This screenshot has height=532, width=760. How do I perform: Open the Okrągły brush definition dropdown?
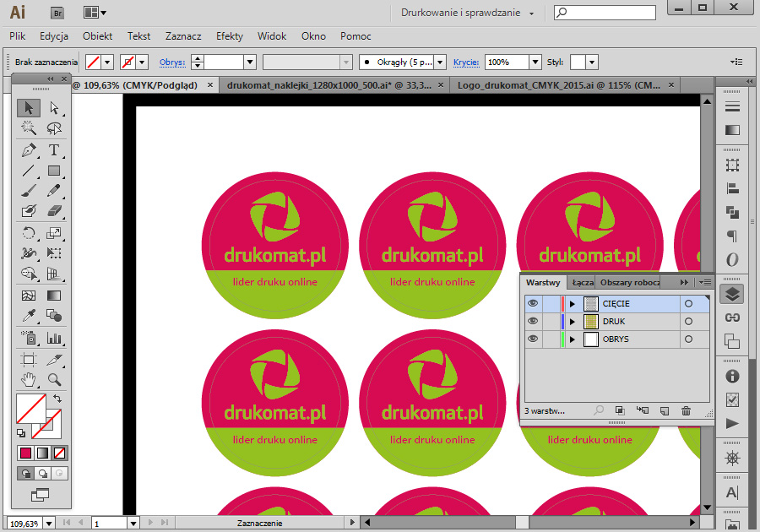440,62
